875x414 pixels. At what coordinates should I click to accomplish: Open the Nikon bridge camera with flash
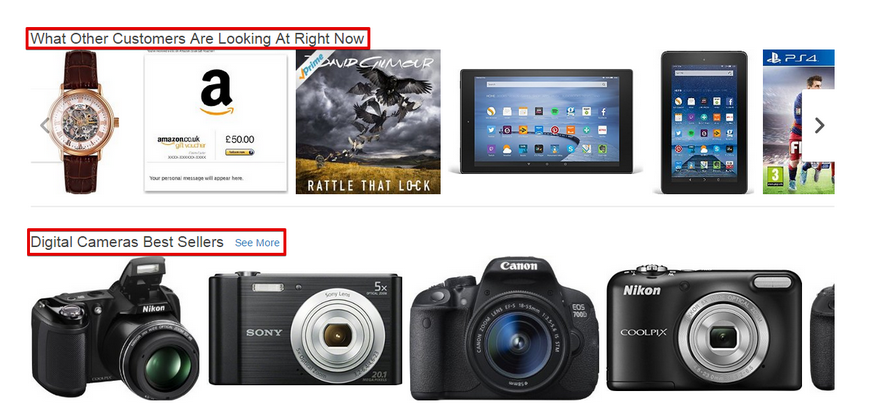[115, 328]
